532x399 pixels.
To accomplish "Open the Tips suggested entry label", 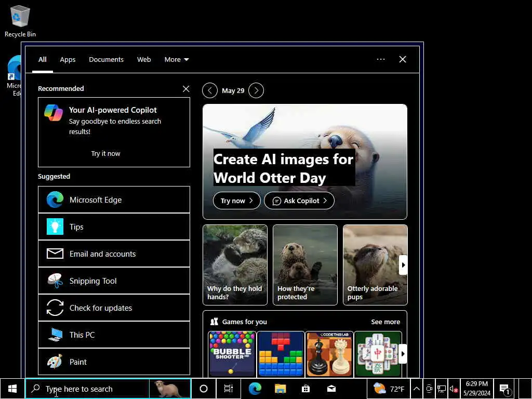I will [x=76, y=227].
